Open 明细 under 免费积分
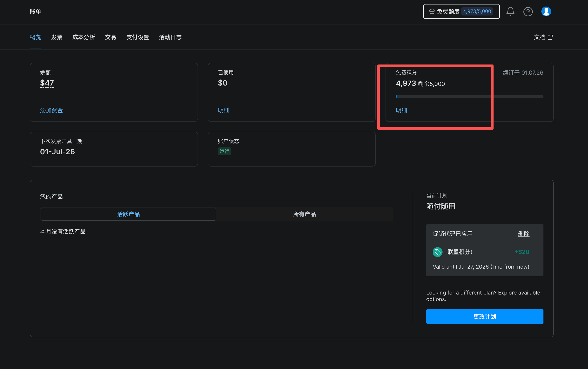The width and height of the screenshot is (588, 369). tap(401, 110)
